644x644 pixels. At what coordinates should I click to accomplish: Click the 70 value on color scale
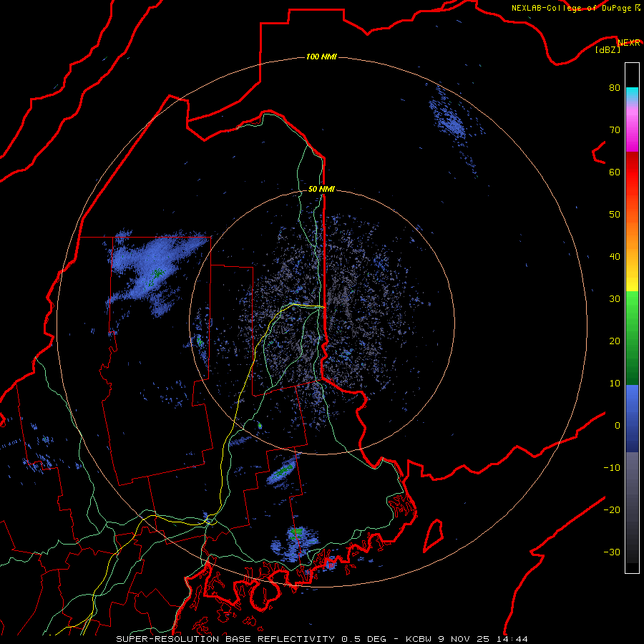coord(615,130)
